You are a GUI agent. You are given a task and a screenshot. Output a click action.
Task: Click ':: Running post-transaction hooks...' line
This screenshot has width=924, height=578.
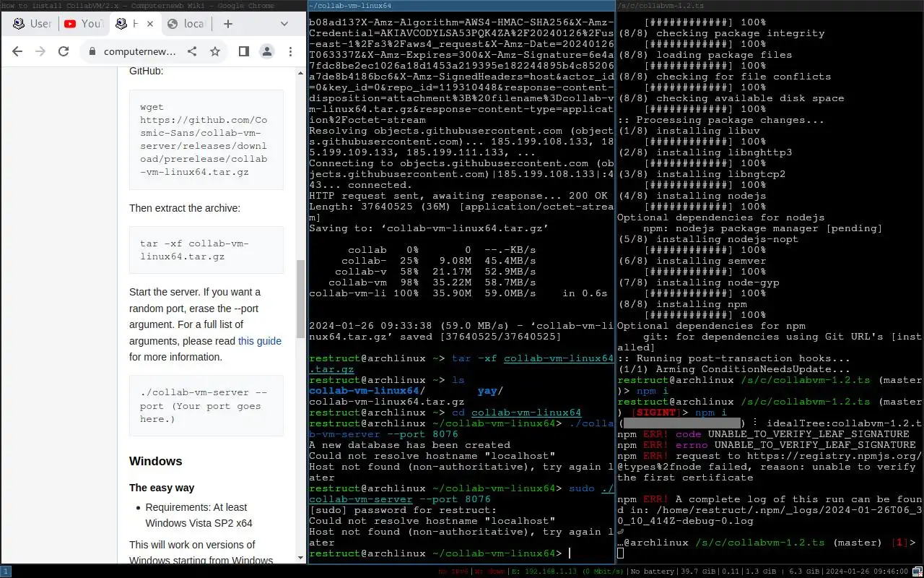tap(733, 358)
